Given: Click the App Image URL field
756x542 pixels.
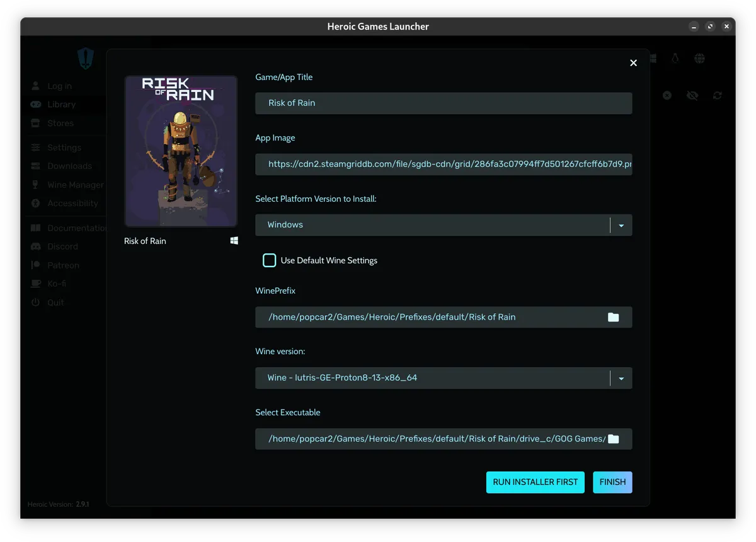Looking at the screenshot, I should [444, 164].
